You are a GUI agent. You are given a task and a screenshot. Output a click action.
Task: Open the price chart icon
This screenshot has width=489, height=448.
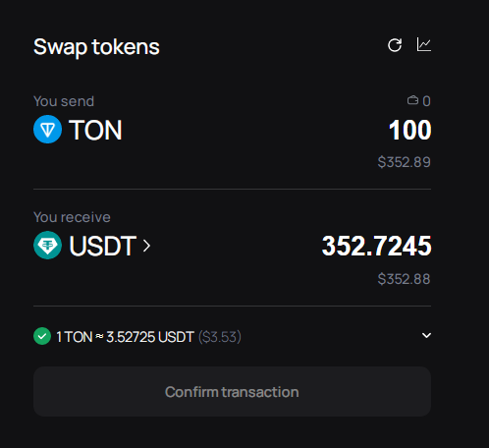424,44
